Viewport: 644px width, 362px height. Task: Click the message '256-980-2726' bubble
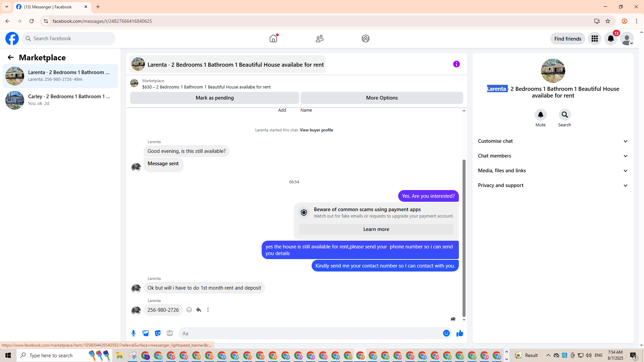(163, 310)
